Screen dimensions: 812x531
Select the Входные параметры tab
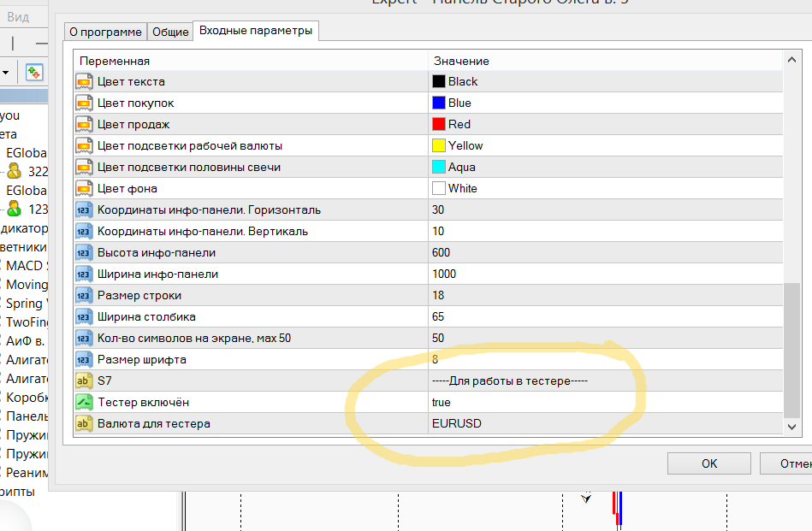(x=256, y=31)
